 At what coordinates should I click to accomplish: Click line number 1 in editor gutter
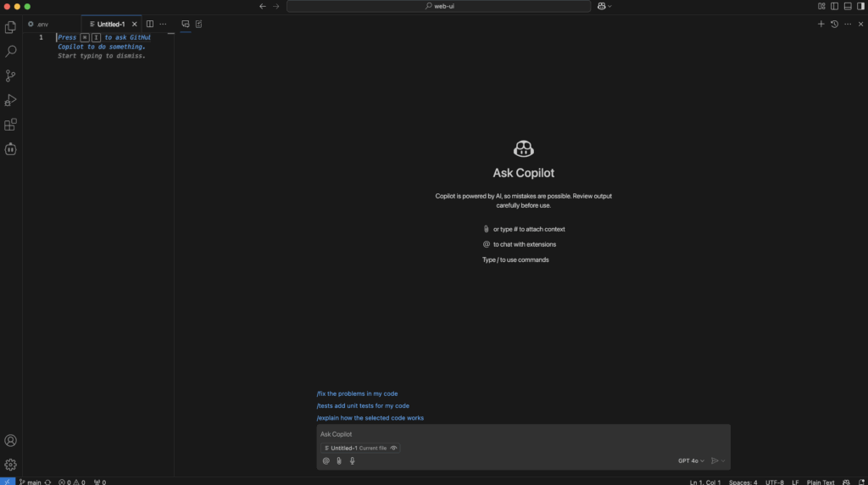(x=41, y=37)
